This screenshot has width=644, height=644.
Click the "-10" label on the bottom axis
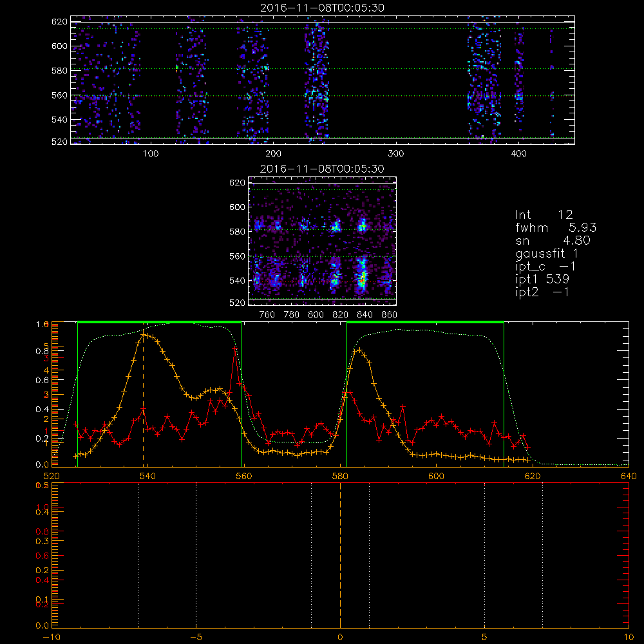52,638
